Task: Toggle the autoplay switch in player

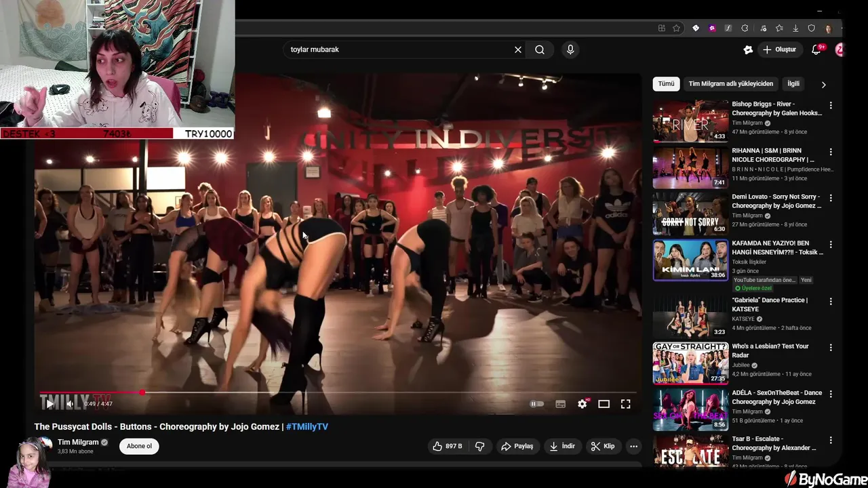Action: point(536,404)
